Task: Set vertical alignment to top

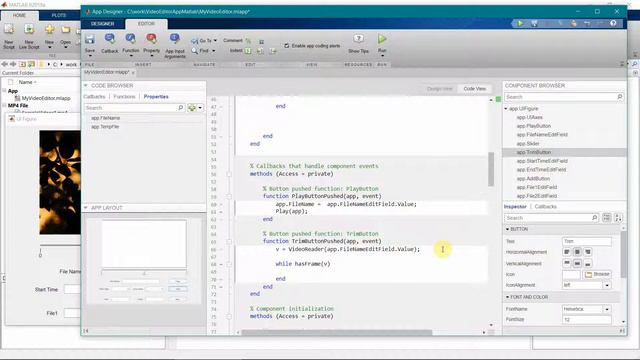Action: [x=567, y=263]
